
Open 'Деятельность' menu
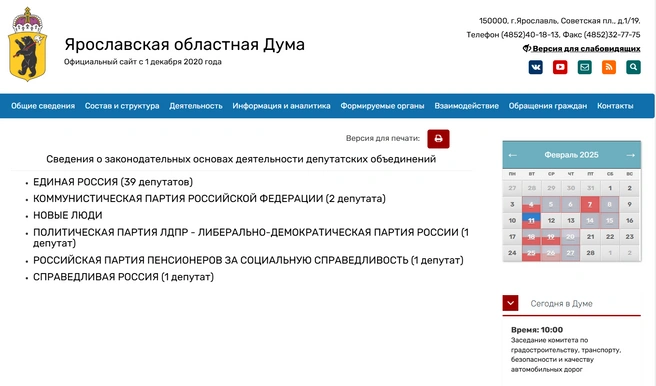pos(196,106)
